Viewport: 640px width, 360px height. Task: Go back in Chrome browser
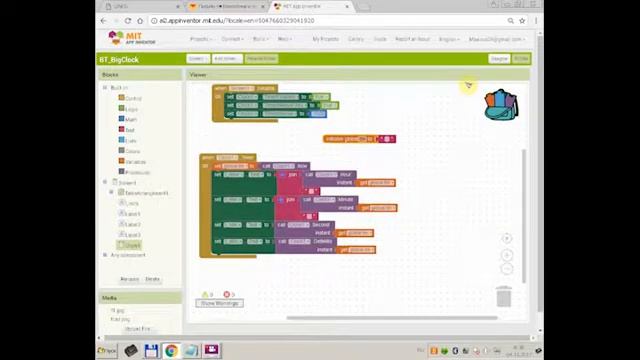coord(104,21)
